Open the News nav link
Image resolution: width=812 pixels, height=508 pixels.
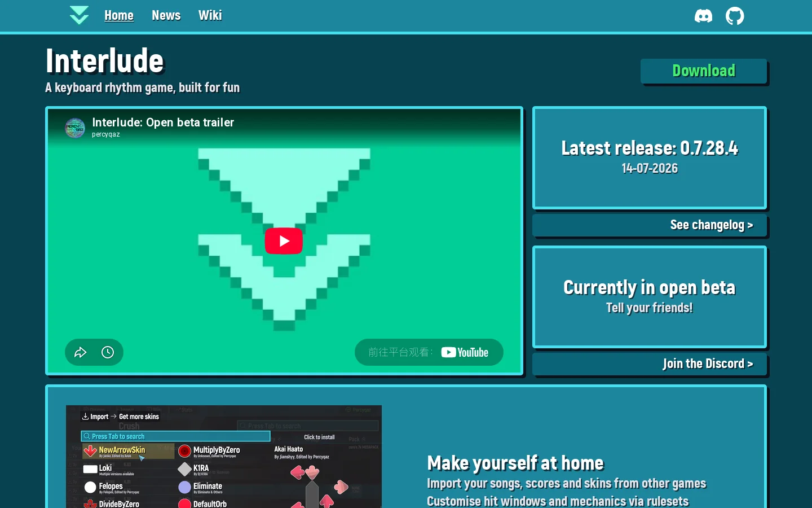point(166,15)
